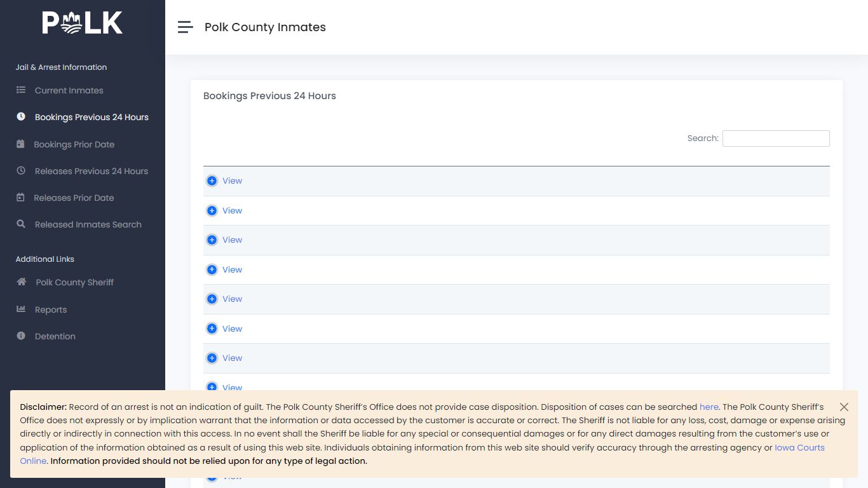
Task: Click the Current Inmates list icon
Action: pos(21,90)
